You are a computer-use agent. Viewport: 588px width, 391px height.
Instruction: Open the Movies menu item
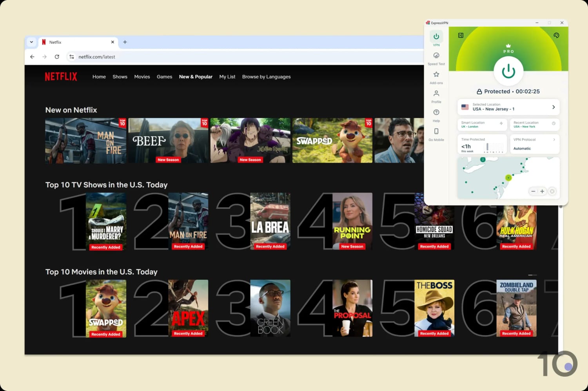tap(142, 77)
